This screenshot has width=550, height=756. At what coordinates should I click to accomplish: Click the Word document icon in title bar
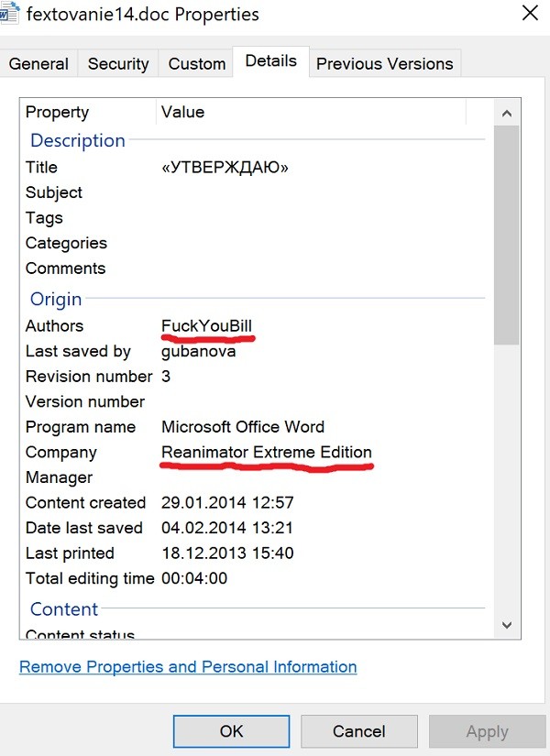point(9,13)
